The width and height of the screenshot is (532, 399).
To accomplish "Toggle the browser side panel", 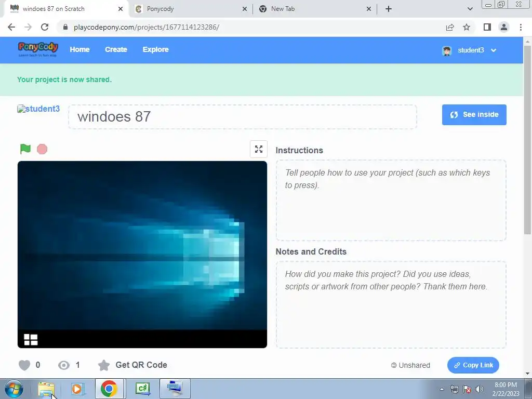I will click(487, 27).
